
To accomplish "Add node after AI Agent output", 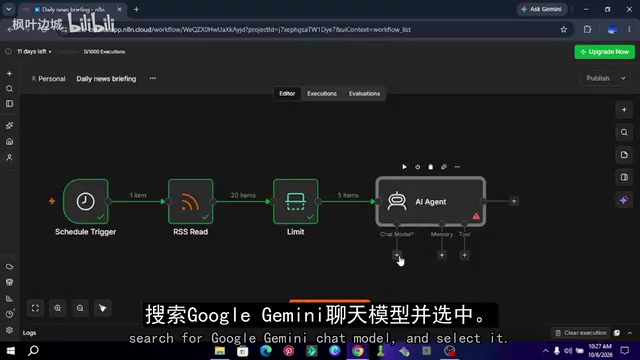I will (x=514, y=201).
